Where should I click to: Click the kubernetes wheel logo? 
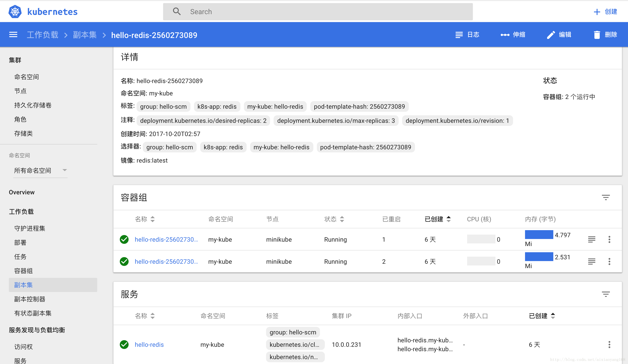15,11
